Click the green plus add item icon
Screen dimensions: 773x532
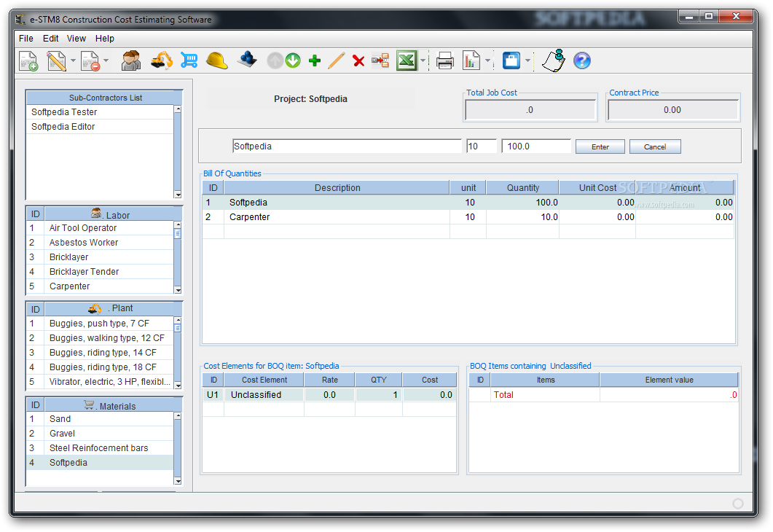pos(315,60)
